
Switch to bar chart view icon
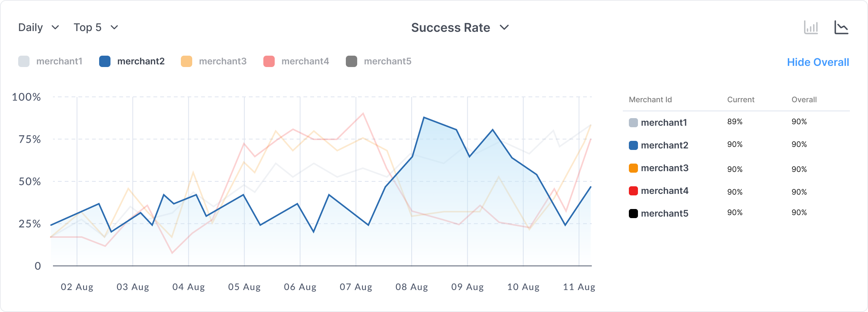click(x=811, y=28)
